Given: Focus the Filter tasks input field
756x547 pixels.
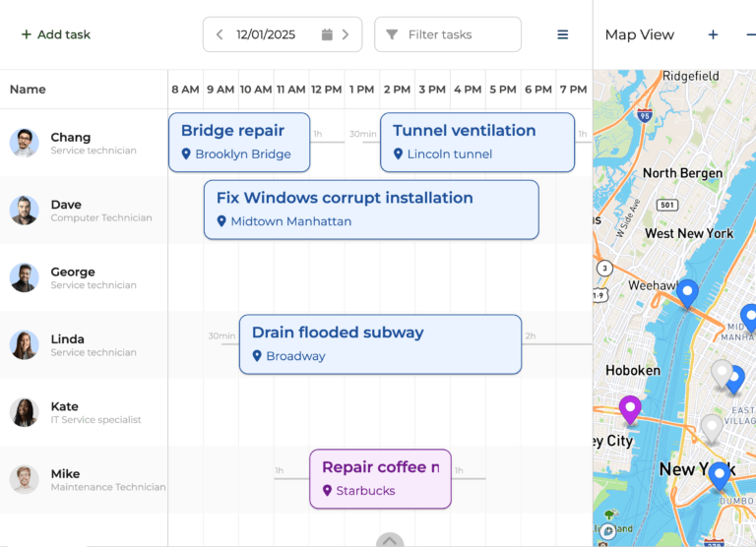Looking at the screenshot, I should [448, 34].
